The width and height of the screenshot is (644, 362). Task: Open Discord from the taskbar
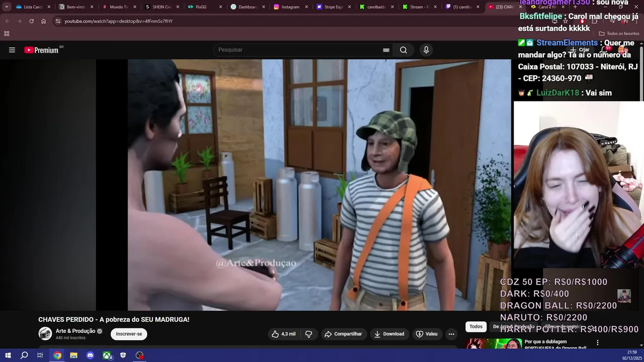click(90, 355)
